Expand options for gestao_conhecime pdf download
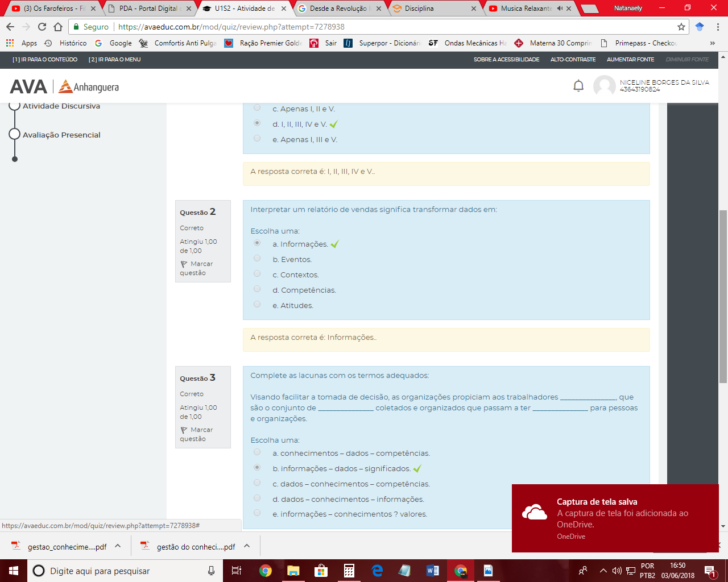Image resolution: width=728 pixels, height=582 pixels. click(118, 546)
